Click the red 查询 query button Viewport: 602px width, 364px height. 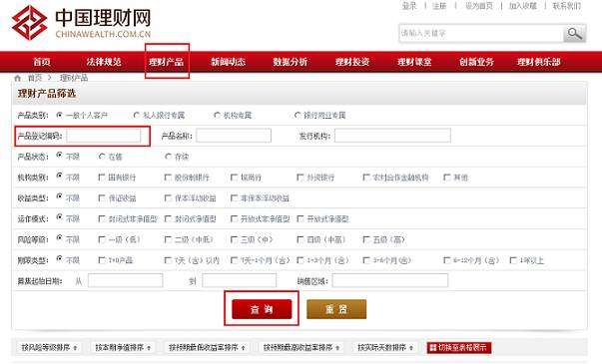point(262,309)
